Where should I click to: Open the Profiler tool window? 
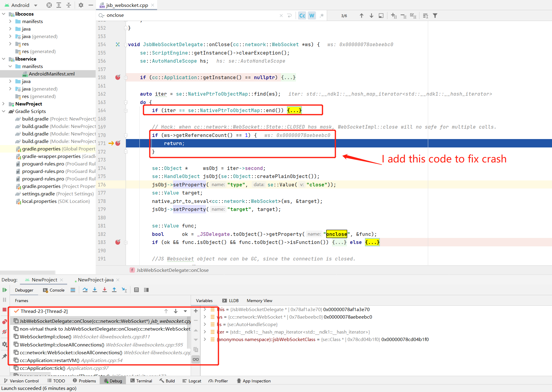pos(218,381)
